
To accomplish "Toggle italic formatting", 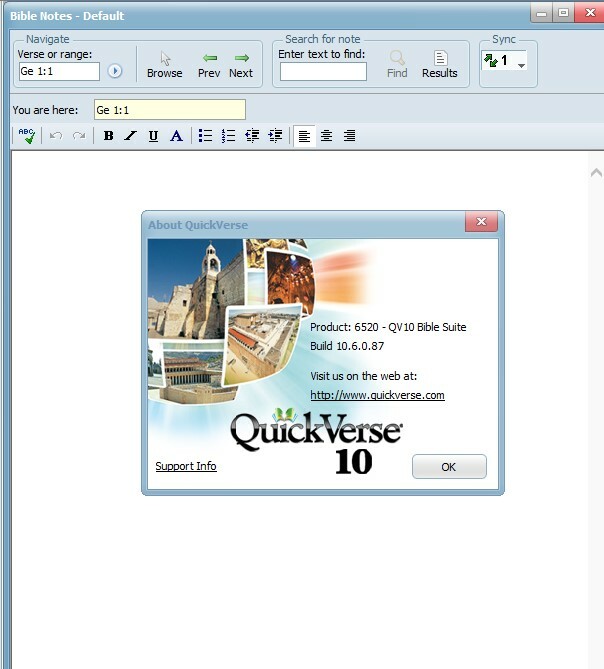I will click(131, 136).
